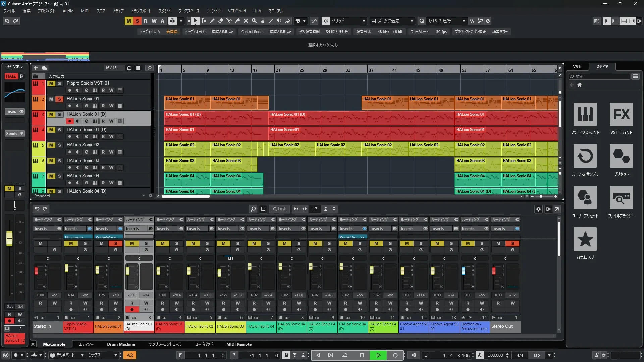644x362 pixels.
Task: Open the Favorites star tile
Action: (585, 239)
